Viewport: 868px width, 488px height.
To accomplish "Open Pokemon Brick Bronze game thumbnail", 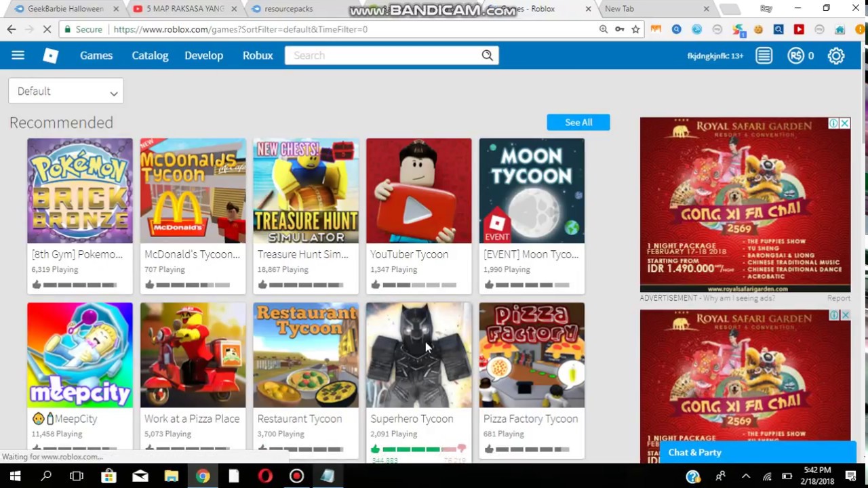I will tap(80, 191).
